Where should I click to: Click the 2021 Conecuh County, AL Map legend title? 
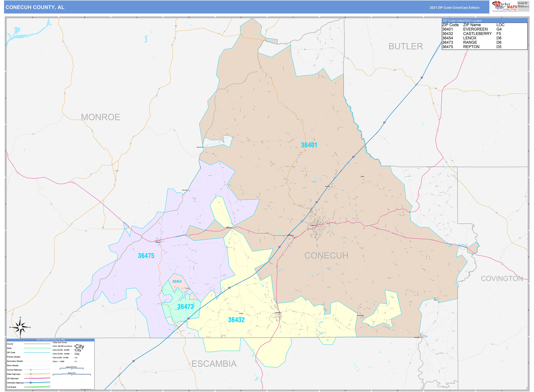pos(51,340)
